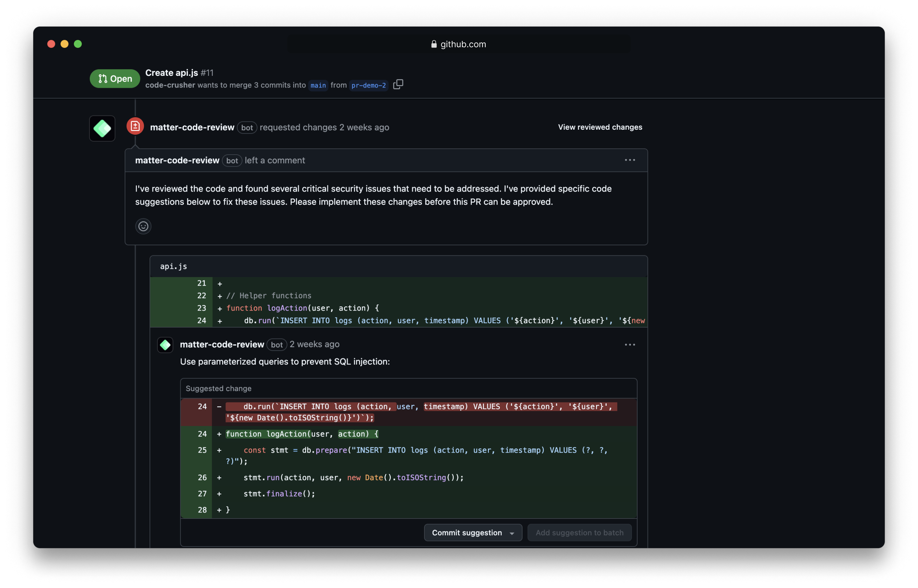Click the green maximize window button

point(78,44)
